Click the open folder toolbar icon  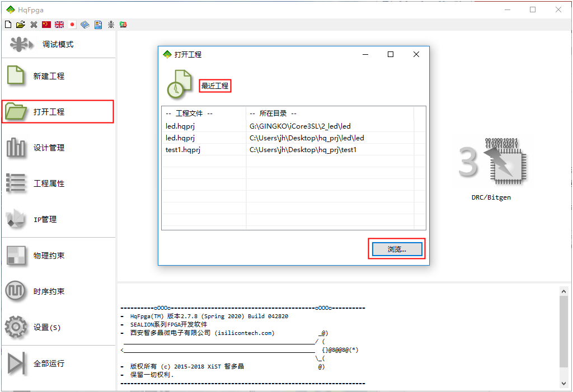(21, 25)
